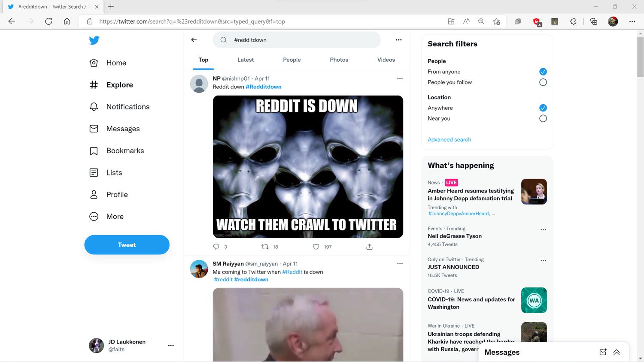Close the #redditdown Twitter Search tab
This screenshot has width=644, height=362.
pyautogui.click(x=97, y=7)
